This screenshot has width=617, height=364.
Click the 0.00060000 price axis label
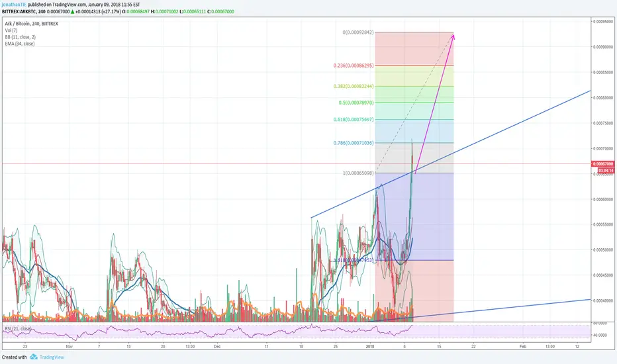[x=603, y=199]
